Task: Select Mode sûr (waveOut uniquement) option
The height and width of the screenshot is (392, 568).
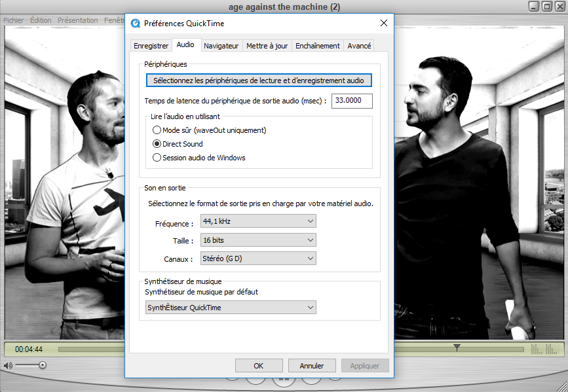Action: tap(157, 130)
